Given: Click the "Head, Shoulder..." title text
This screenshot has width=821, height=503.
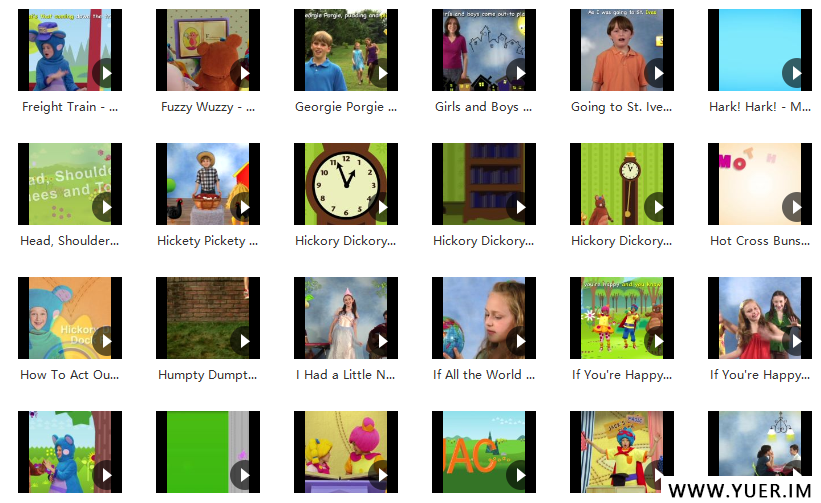Looking at the screenshot, I should [x=70, y=241].
